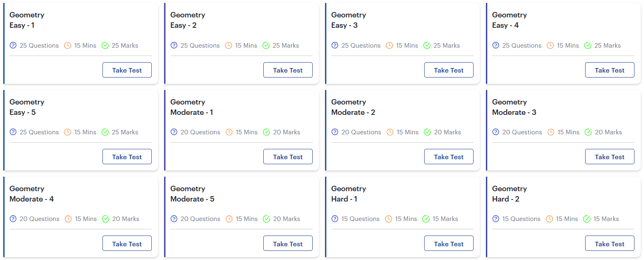Screen dimensions: 644x260
Task: Take the Geometry Hard - 2 test
Action: click(610, 243)
